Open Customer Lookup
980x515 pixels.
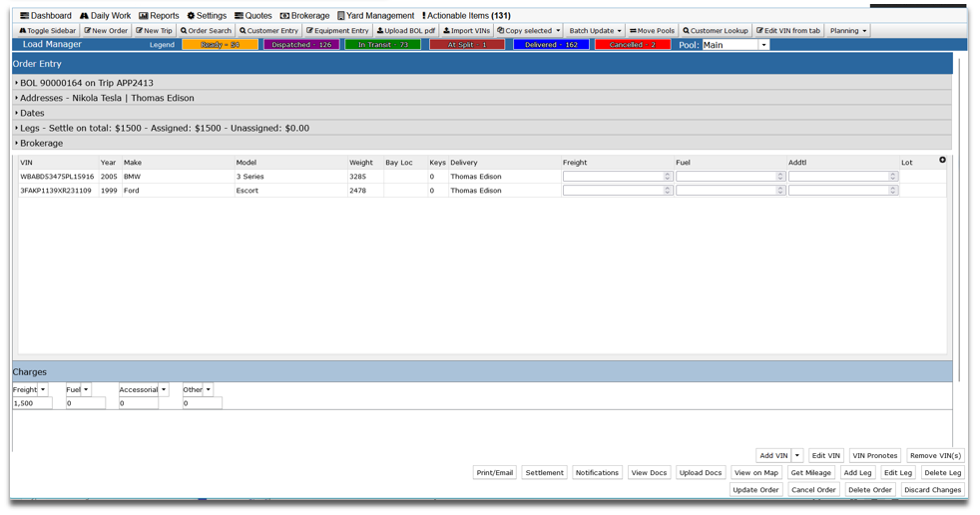pyautogui.click(x=715, y=31)
